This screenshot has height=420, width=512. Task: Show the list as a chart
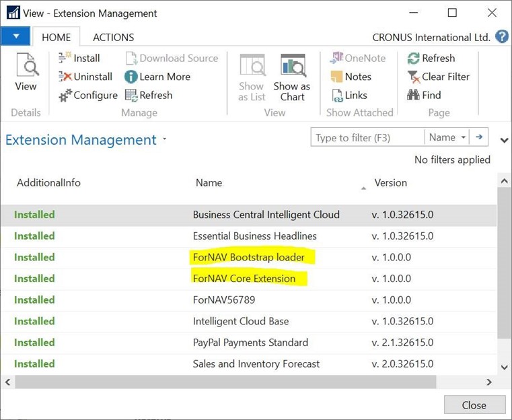pos(292,78)
